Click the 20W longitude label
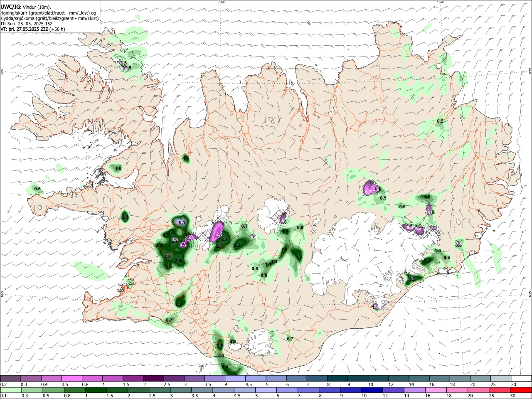Viewport: 532px width, 399px height. click(x=221, y=2)
